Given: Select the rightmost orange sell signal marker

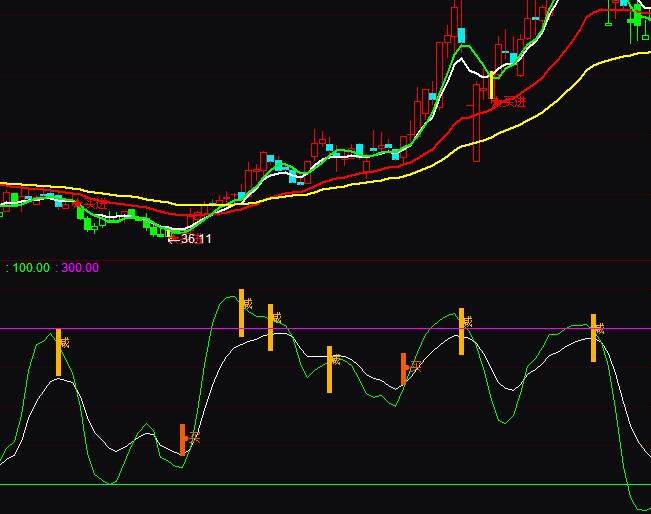Looking at the screenshot, I should (x=593, y=338).
